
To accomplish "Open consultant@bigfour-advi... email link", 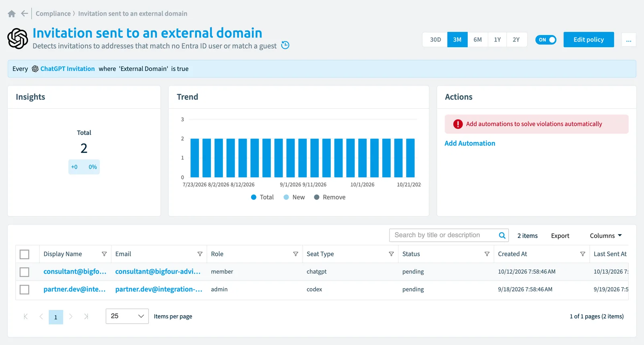I will (158, 272).
